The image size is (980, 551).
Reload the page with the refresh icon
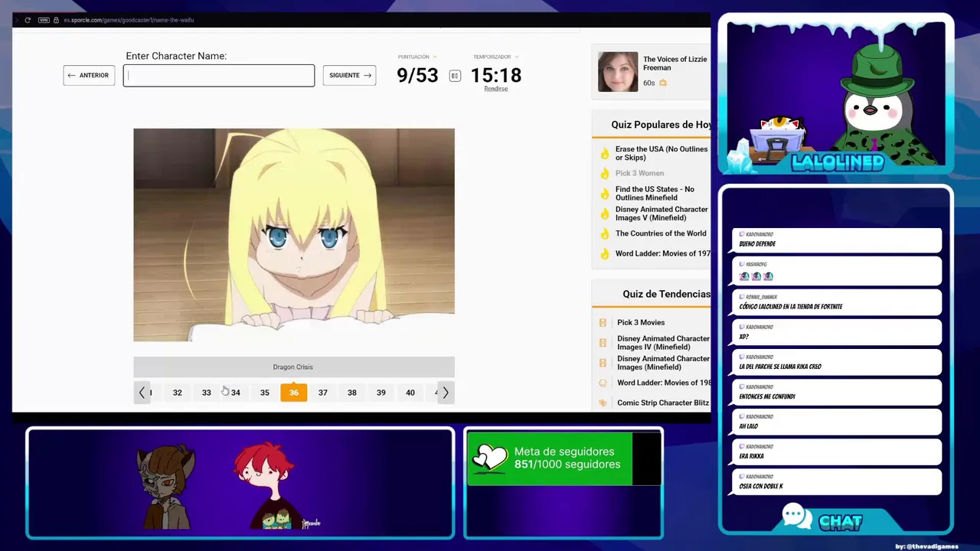pyautogui.click(x=28, y=20)
